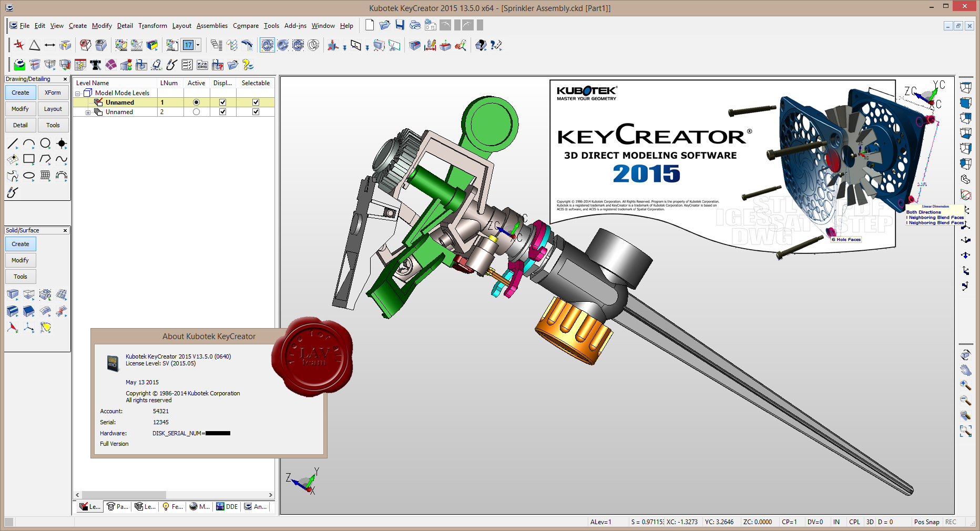
Task: Toggle Selectable checkbox for level 2 Unnamed
Action: [256, 112]
